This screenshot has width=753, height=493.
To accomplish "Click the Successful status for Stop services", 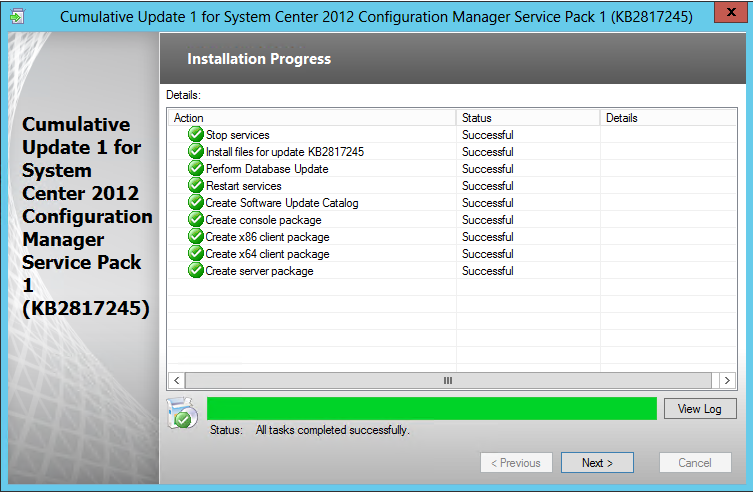I will (x=487, y=135).
